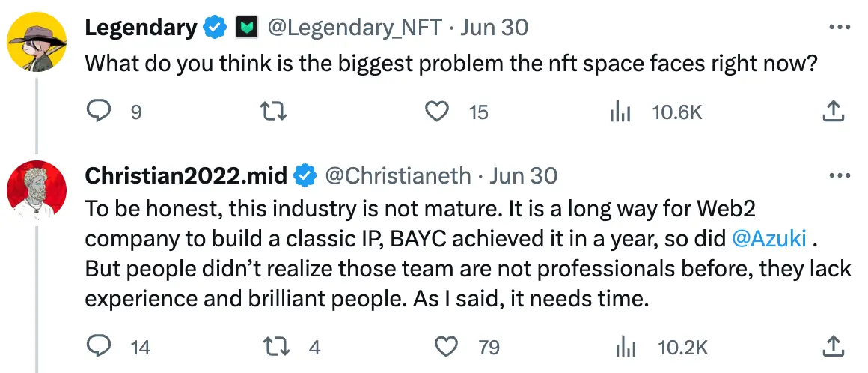The image size is (868, 373).
Task: Click Christian2022.mid's blue verified badge
Action: coord(304,176)
